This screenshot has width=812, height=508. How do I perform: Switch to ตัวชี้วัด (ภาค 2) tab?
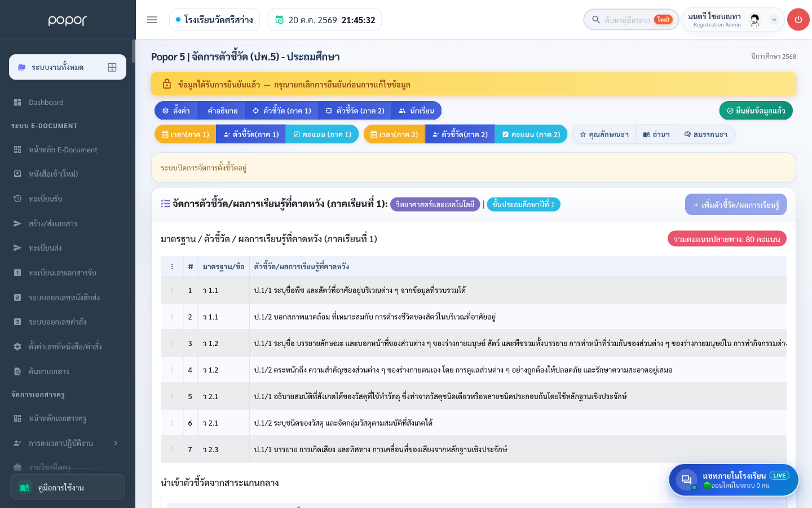pyautogui.click(x=355, y=111)
